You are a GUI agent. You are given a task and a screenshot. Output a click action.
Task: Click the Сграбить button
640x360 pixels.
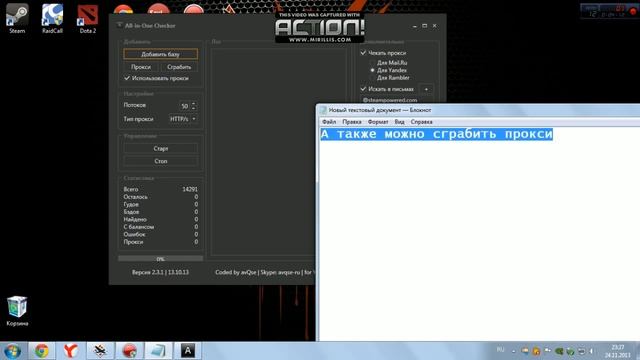179,67
